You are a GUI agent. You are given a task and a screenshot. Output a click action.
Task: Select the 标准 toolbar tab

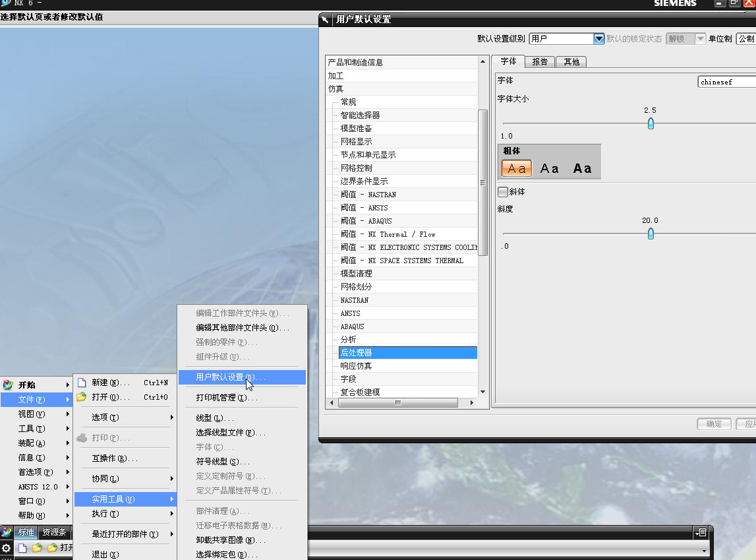[x=26, y=532]
